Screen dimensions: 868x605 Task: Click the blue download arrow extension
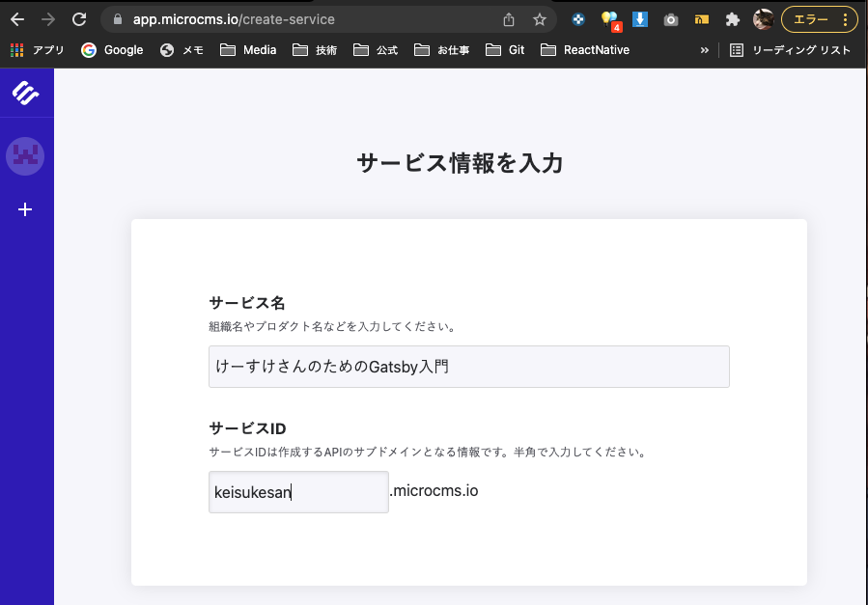tap(640, 19)
